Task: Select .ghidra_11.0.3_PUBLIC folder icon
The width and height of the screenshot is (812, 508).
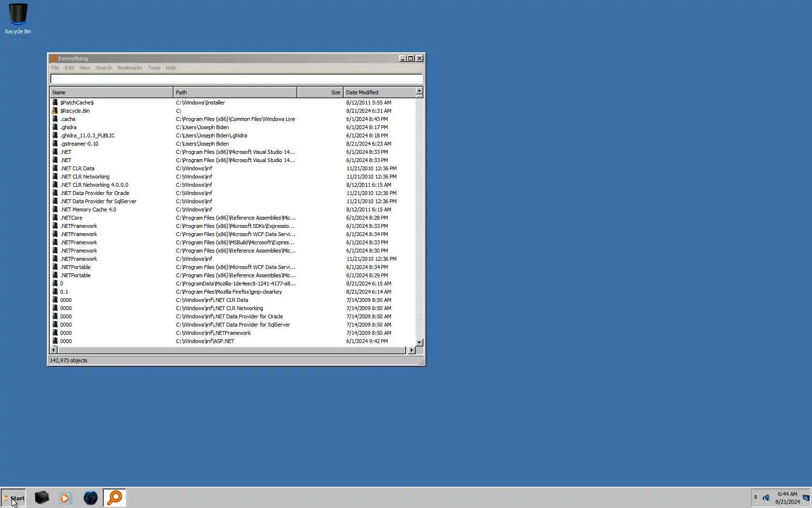Action: point(55,135)
